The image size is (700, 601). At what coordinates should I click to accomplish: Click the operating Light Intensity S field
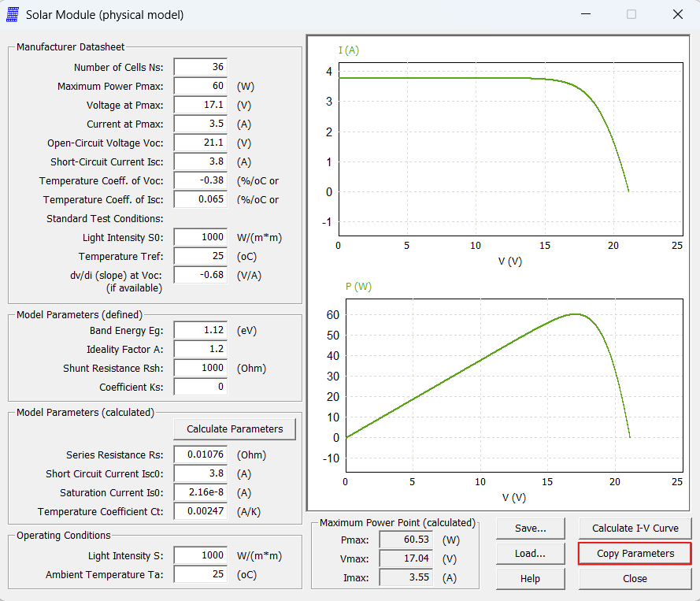(201, 555)
